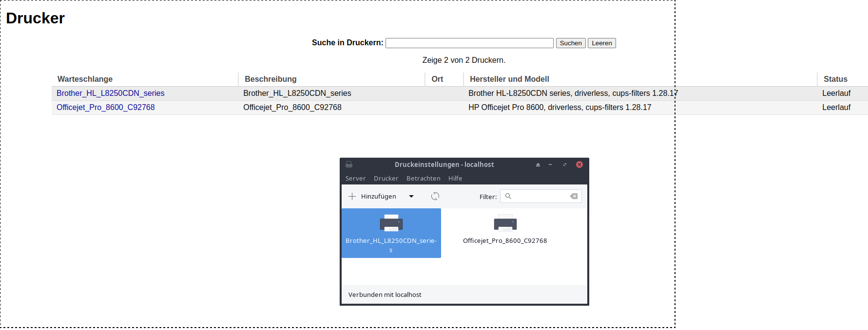Screen dimensions: 868x330
Task: Close the Druckeinstellungen window
Action: coord(579,165)
